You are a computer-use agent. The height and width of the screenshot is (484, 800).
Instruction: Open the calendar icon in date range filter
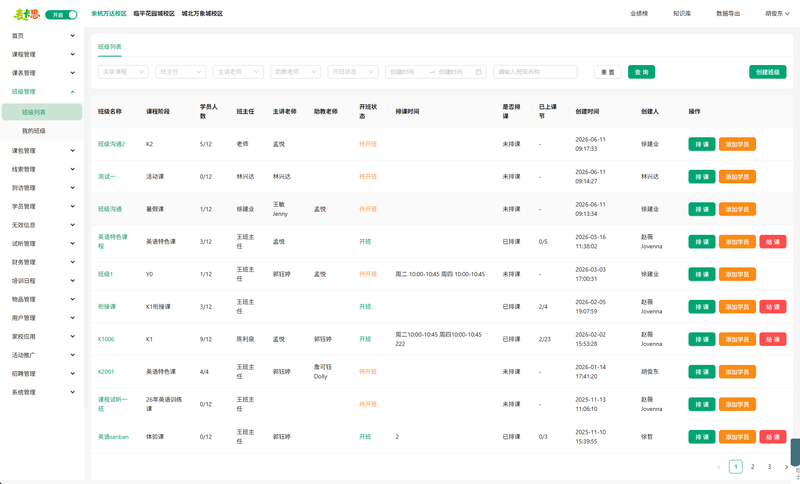(479, 72)
